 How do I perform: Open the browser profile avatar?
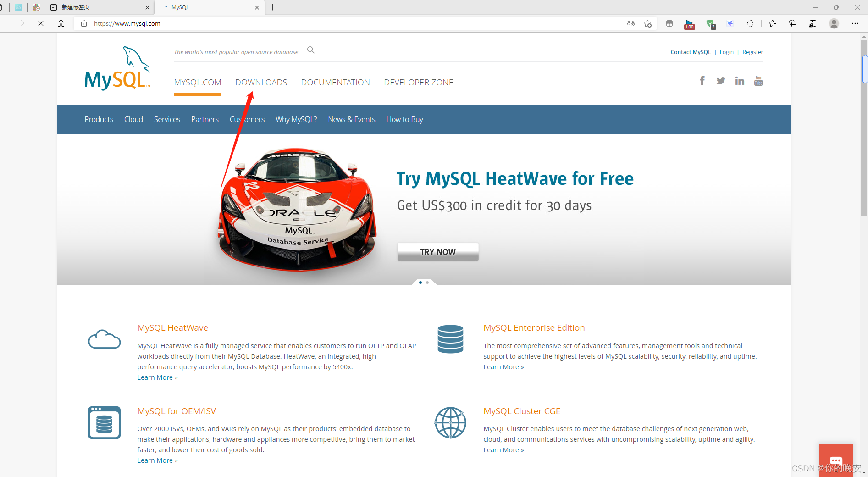pos(834,23)
